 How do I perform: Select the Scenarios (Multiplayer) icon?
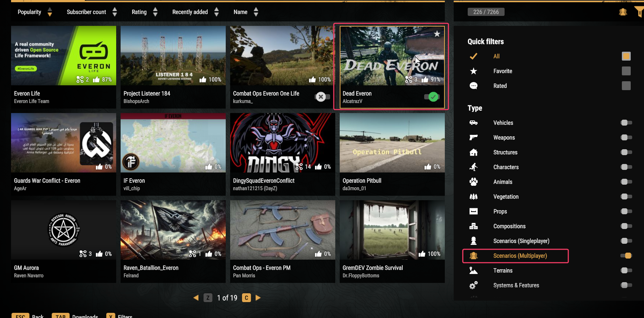pos(474,256)
